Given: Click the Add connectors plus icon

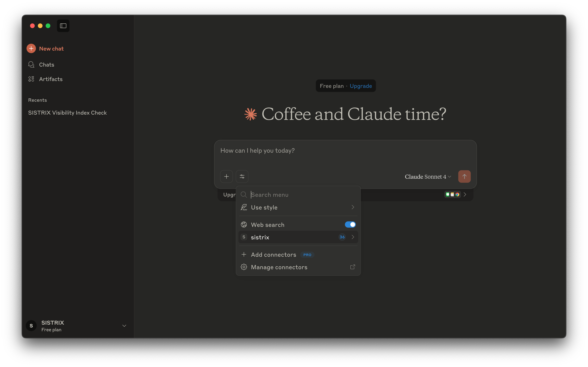Looking at the screenshot, I should 243,254.
